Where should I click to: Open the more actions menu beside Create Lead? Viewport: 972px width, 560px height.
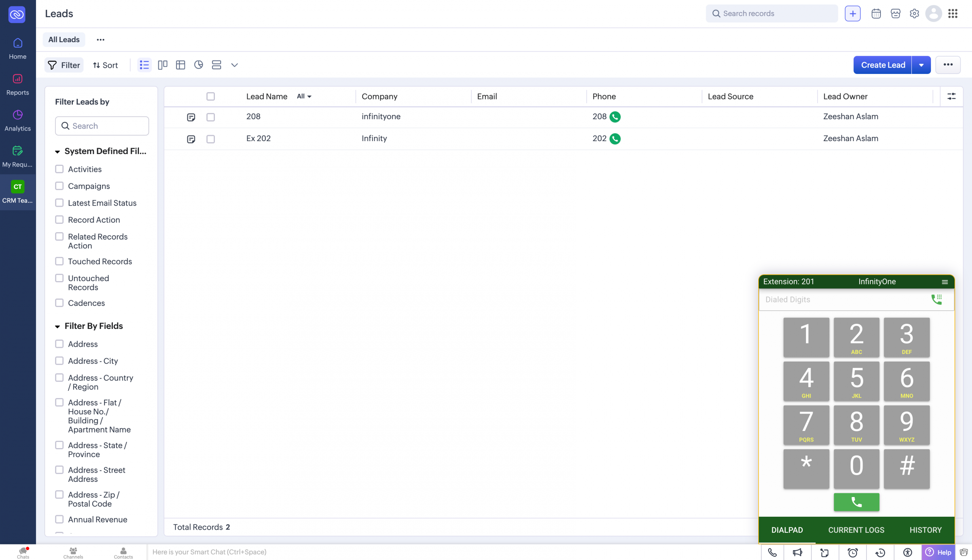pyautogui.click(x=948, y=65)
